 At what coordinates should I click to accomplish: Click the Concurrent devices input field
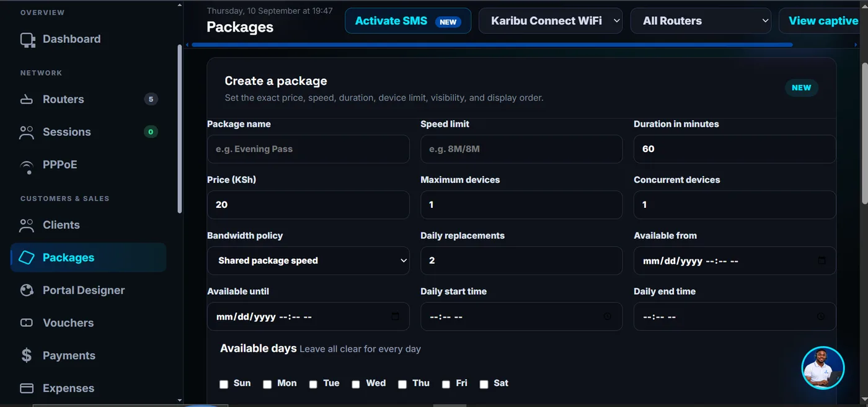(735, 205)
